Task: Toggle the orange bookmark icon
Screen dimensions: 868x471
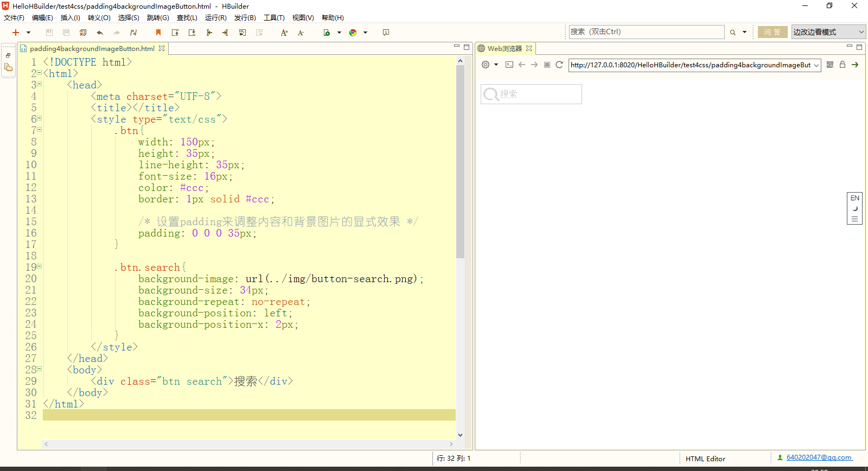Action: [158, 33]
